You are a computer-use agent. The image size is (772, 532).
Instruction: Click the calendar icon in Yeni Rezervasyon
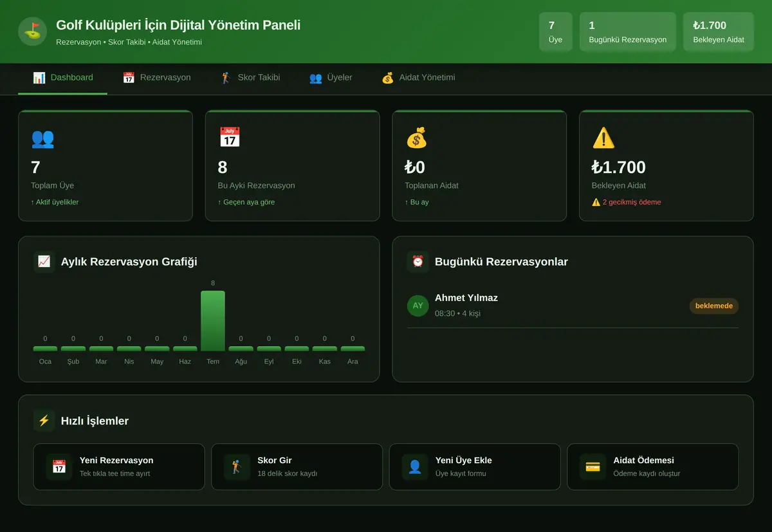59,467
